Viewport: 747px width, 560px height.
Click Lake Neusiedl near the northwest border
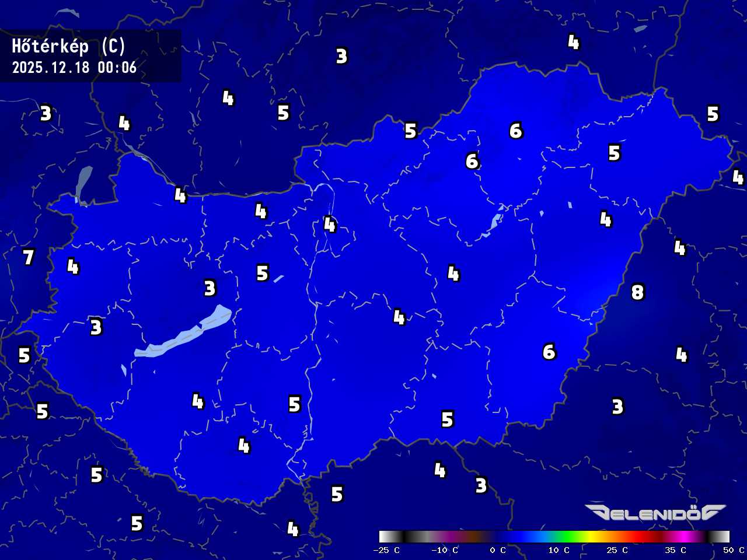83,184
